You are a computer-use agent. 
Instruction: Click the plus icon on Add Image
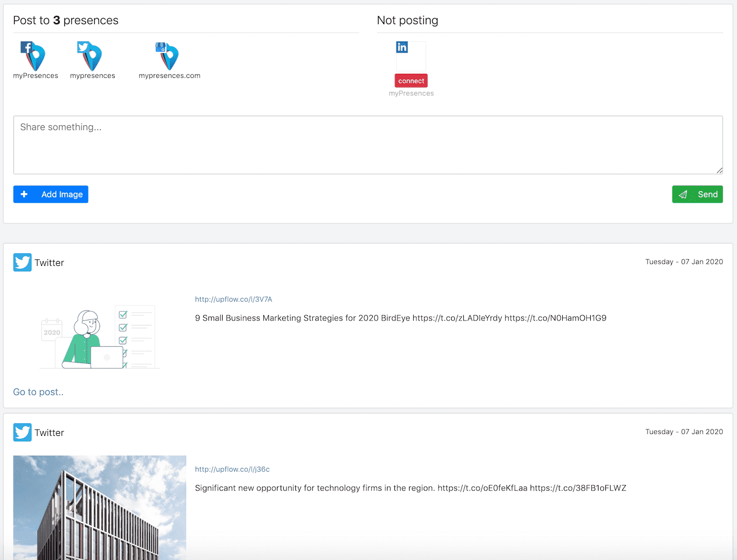click(24, 194)
